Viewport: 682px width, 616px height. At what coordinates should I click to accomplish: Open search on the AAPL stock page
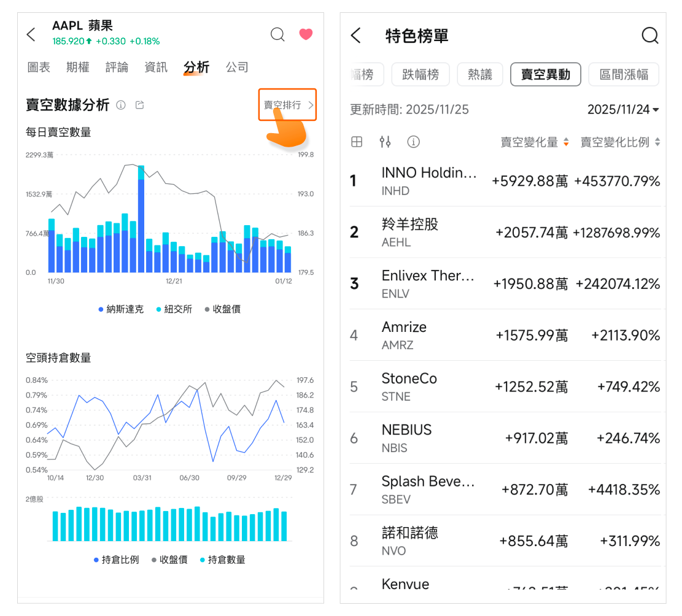pos(277,34)
